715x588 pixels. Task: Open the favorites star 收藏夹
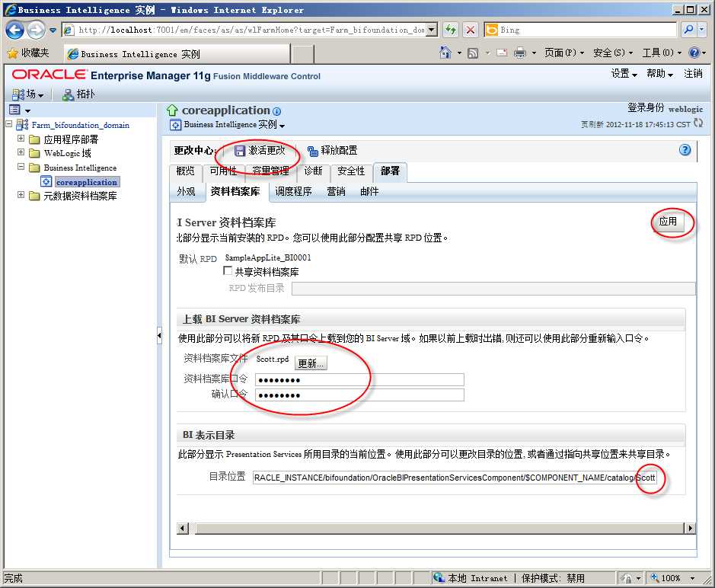point(28,53)
